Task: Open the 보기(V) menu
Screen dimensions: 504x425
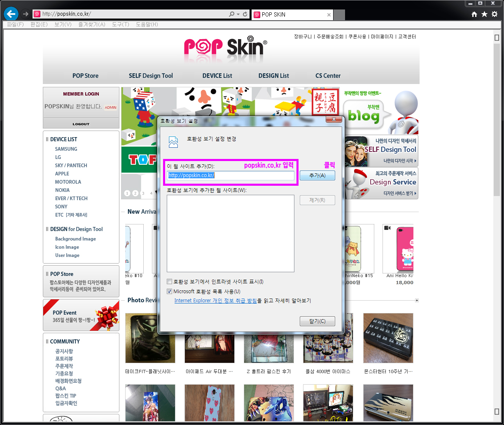Action: click(x=63, y=24)
